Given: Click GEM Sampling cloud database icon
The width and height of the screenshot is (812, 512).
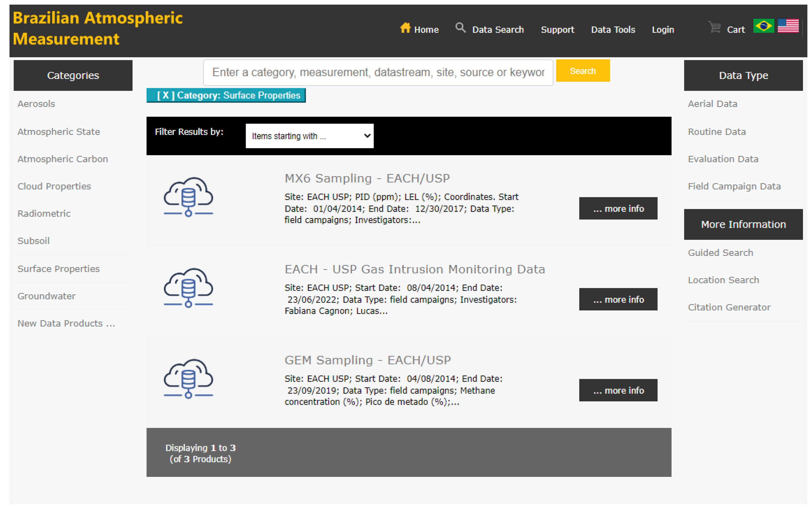Looking at the screenshot, I should point(188,378).
